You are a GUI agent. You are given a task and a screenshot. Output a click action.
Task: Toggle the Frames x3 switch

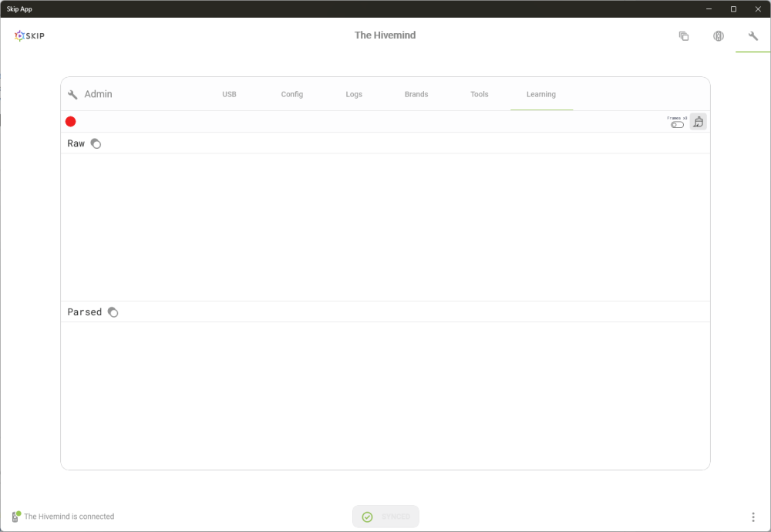677,125
